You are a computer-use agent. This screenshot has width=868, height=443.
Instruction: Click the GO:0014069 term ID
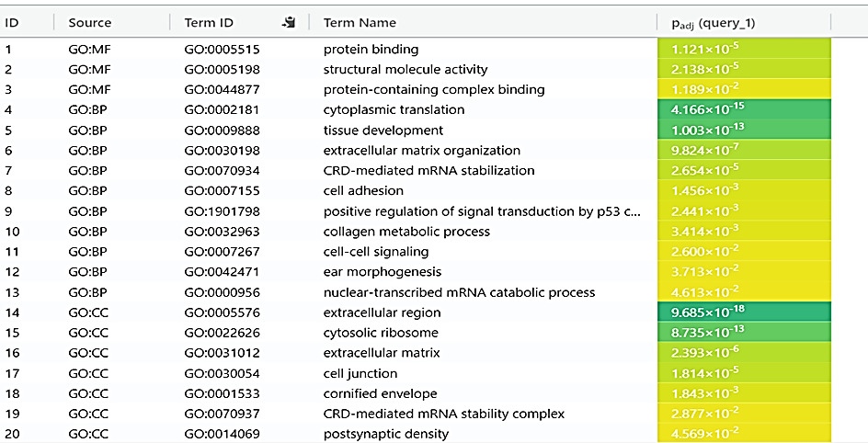[220, 434]
